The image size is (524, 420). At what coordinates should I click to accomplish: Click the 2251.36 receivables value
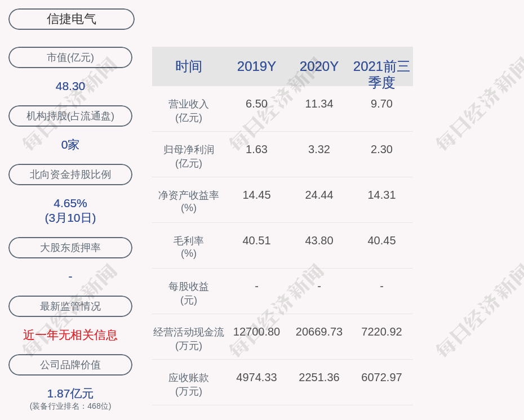pyautogui.click(x=319, y=378)
